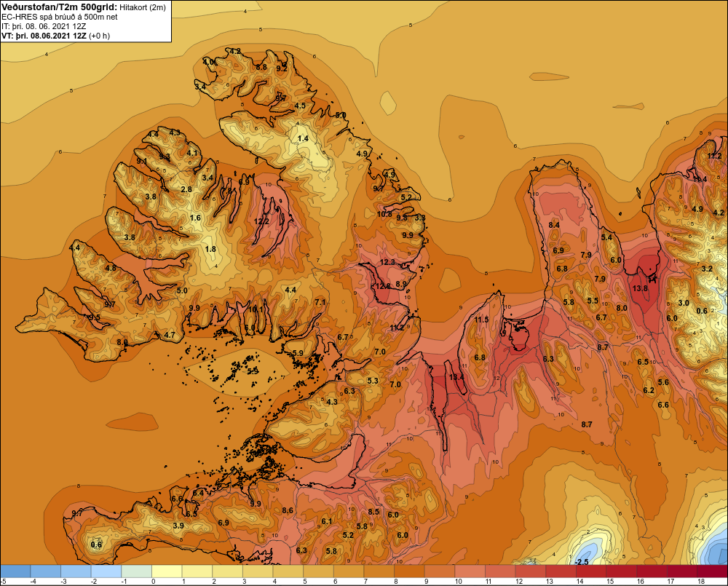Select the '10' label on the legend scale
728x586 pixels.
pyautogui.click(x=458, y=582)
